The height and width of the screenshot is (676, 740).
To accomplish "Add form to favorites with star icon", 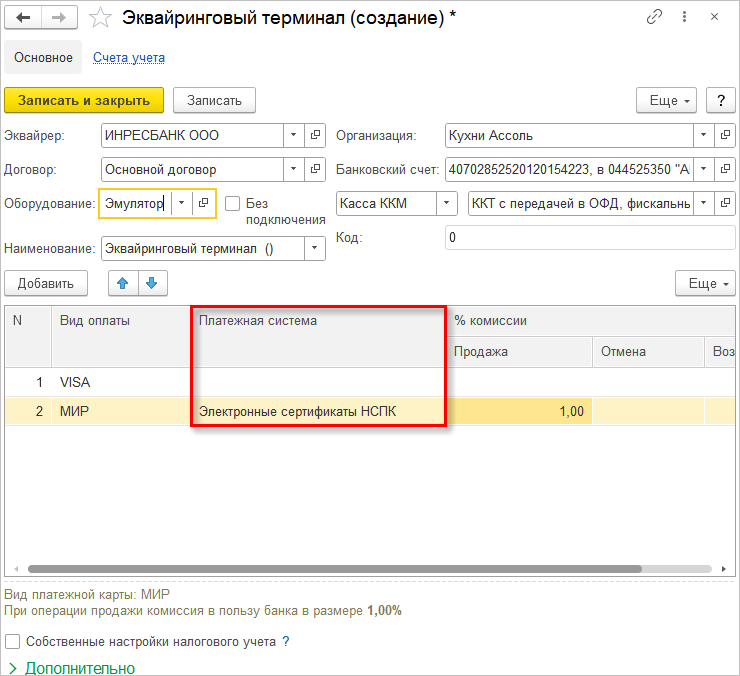I will click(x=100, y=18).
